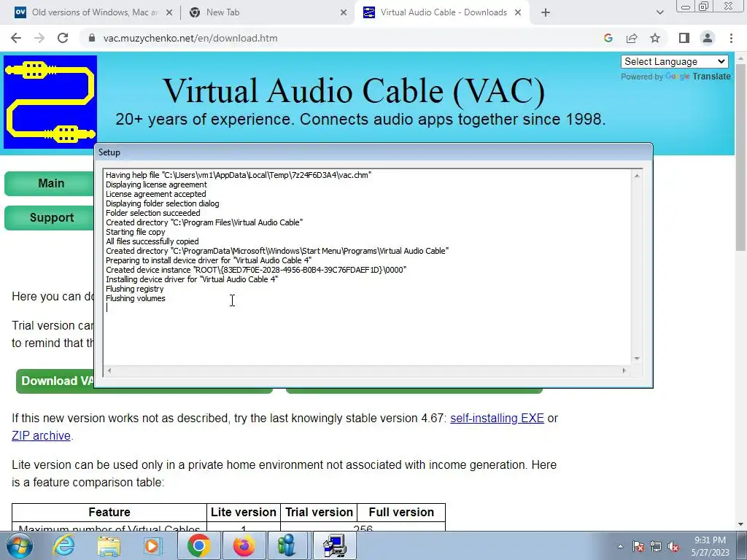This screenshot has width=747, height=560.
Task: Click the Setup log scroll-down arrow
Action: point(637,359)
